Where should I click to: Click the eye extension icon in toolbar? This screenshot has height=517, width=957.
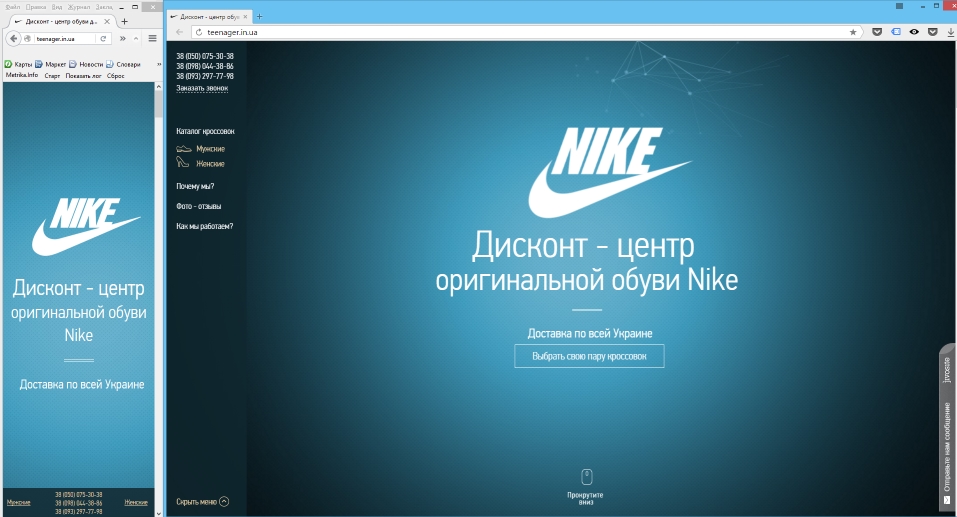(914, 32)
